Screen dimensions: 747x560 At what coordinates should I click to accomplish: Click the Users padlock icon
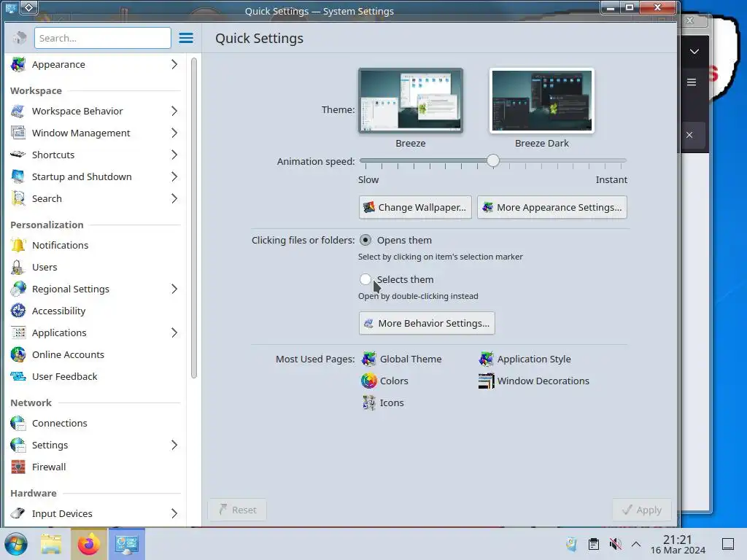click(x=18, y=267)
